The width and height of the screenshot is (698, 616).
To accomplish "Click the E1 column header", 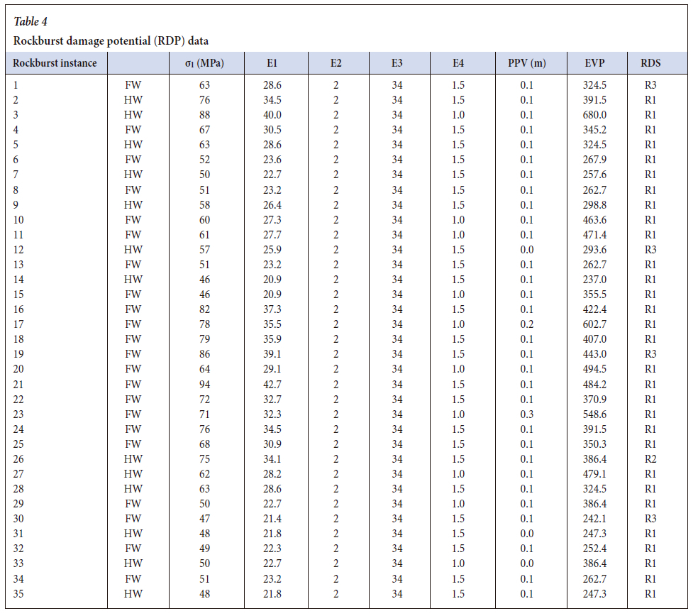I will pos(272,63).
